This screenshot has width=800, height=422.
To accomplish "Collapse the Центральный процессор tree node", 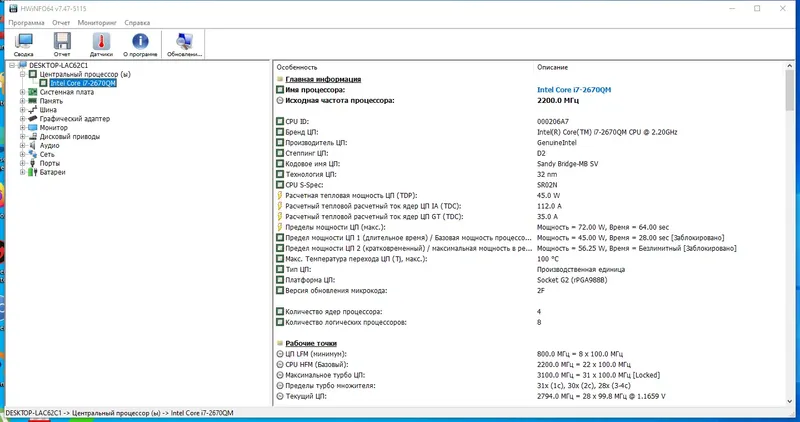I will point(22,75).
